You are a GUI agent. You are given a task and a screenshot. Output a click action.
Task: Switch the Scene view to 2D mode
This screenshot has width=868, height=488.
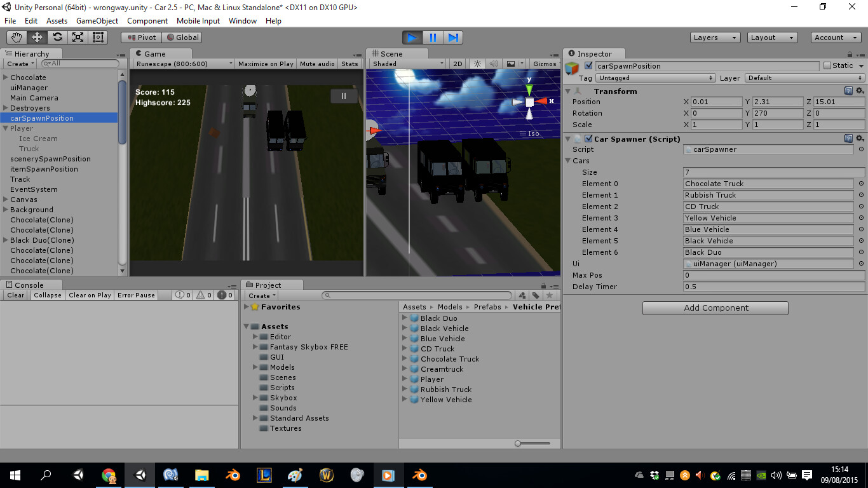[457, 64]
